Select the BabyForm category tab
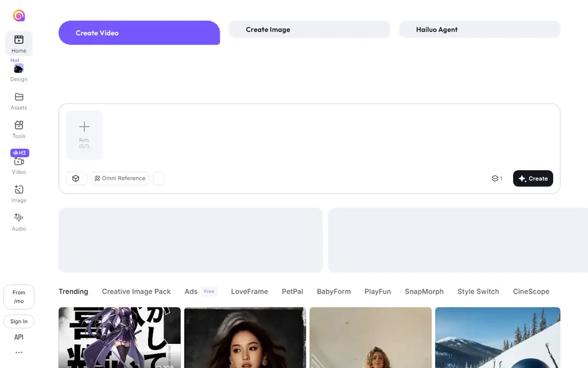The width and height of the screenshot is (588, 368). pyautogui.click(x=334, y=292)
